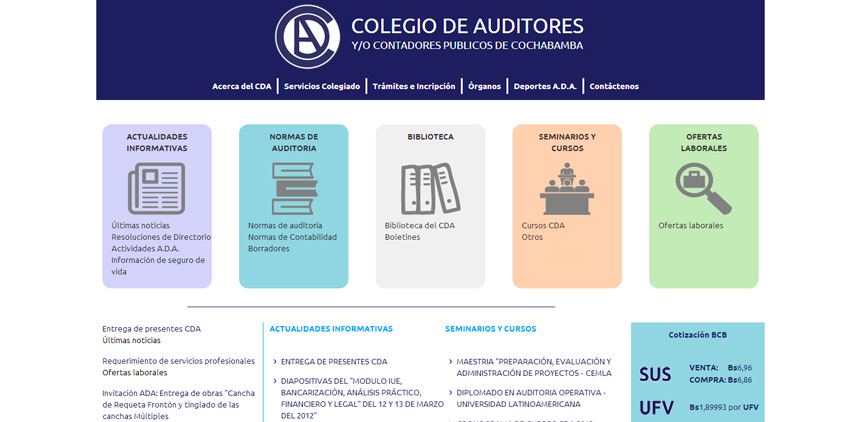Click arrow bullet before Maestria item
Image resolution: width=857 pixels, height=422 pixels.
[x=450, y=361]
